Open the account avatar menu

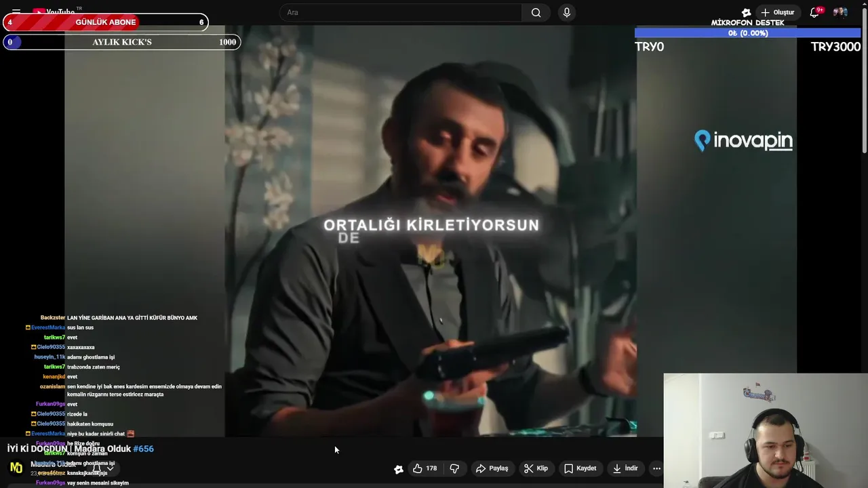tap(840, 12)
